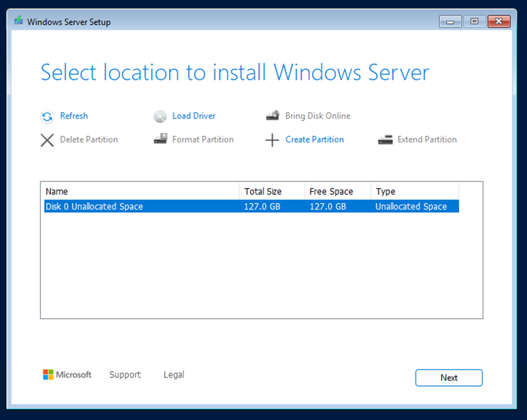Select the Disk 0 Unallocated Space row

(251, 206)
